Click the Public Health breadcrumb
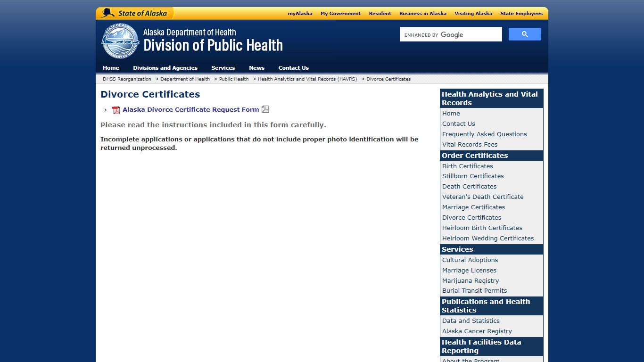The width and height of the screenshot is (644, 362). (x=234, y=79)
